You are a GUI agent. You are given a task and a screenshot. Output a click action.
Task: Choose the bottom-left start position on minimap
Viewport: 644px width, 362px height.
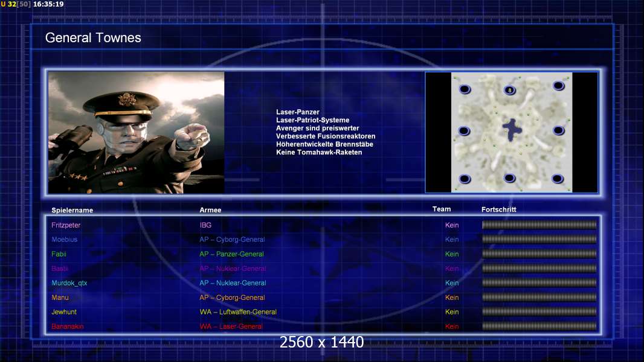coord(465,179)
